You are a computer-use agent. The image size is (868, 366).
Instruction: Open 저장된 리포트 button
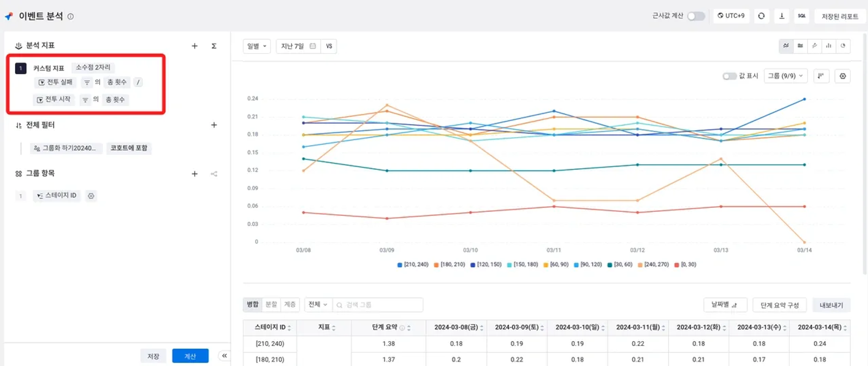coord(840,16)
